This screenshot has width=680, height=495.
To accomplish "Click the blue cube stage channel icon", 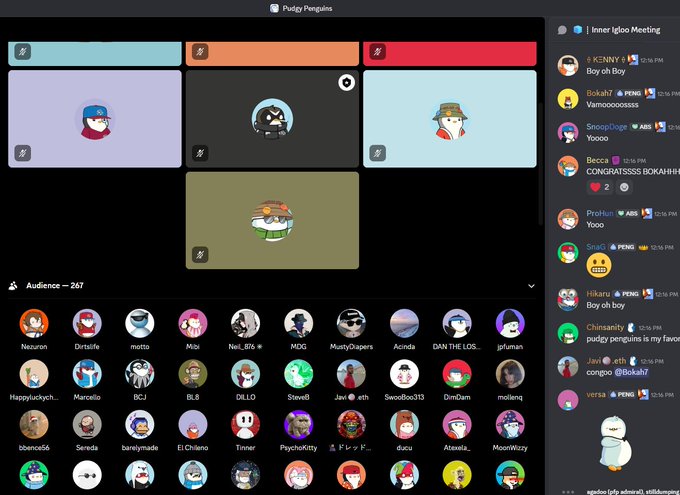I will tap(578, 30).
